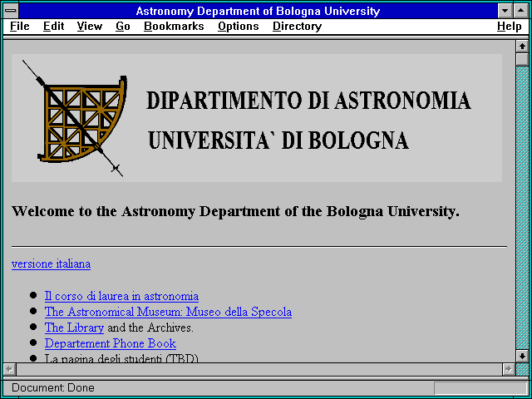Click the 'Welcome to the Astronomy Department' heading
Viewport: 532px width, 399px height.
[235, 211]
